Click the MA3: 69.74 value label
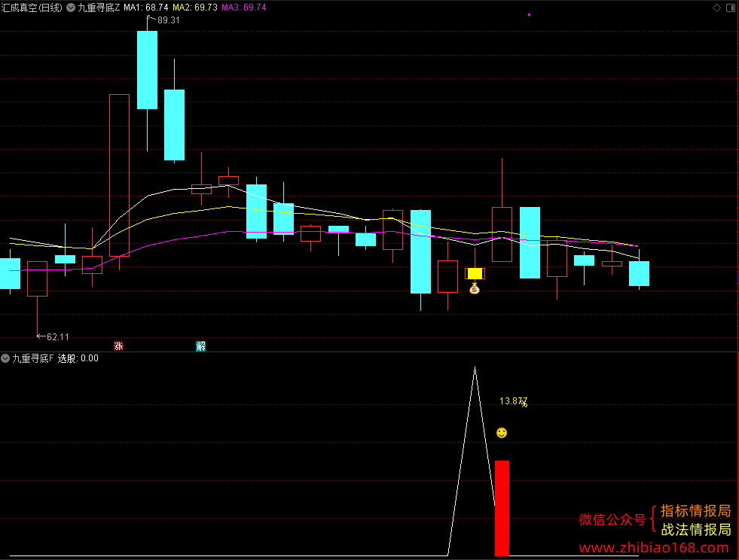 coord(243,8)
